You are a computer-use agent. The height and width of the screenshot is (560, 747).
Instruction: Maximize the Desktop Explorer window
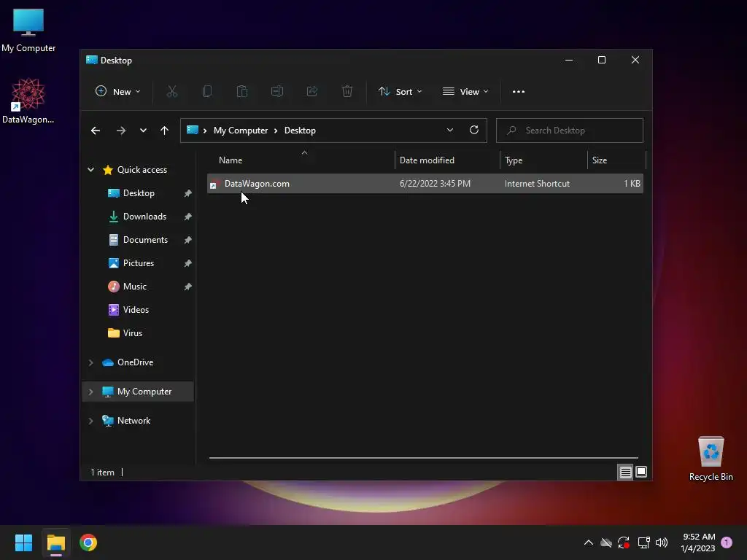click(602, 60)
